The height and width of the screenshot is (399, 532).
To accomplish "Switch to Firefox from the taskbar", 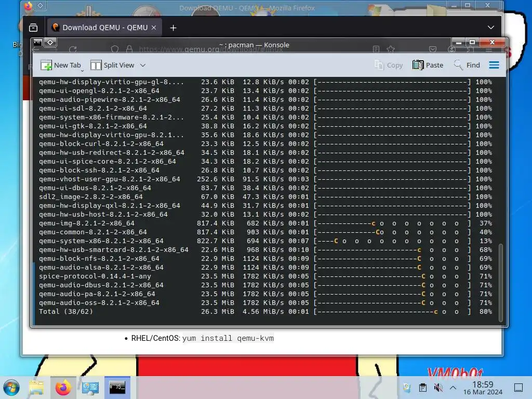I will 63,388.
